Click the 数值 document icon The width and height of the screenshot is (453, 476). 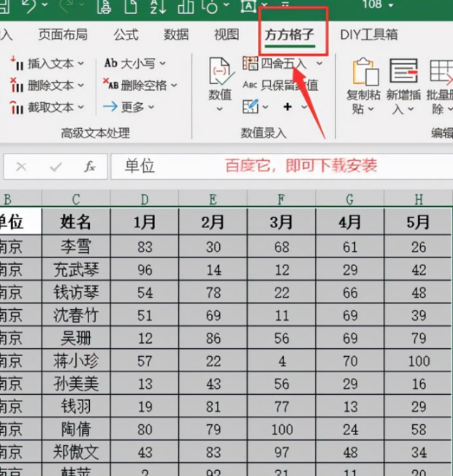[221, 72]
